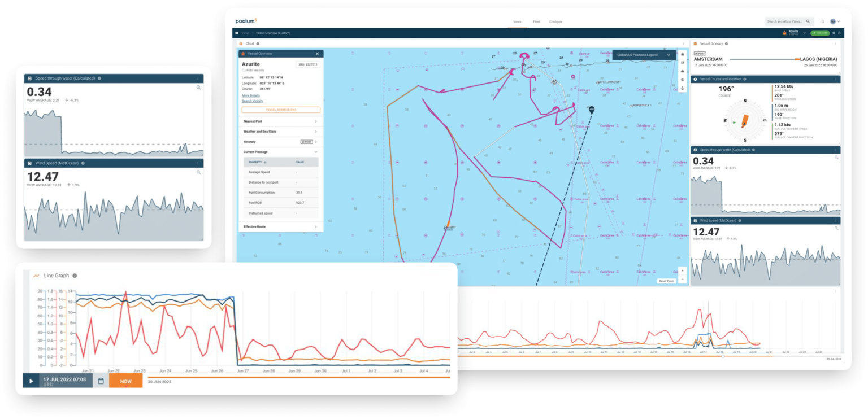The width and height of the screenshot is (868, 419).
Task: Switch to the Fleet tab
Action: (536, 21)
